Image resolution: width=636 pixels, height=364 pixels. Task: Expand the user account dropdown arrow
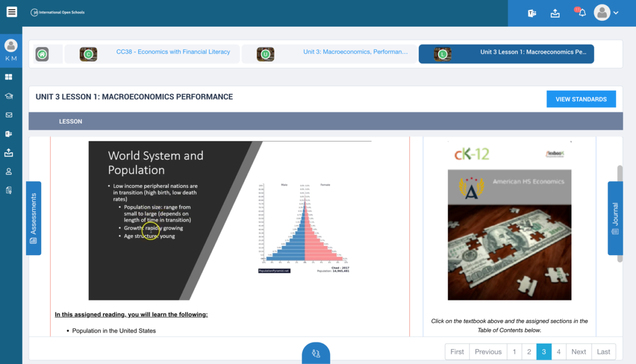pyautogui.click(x=616, y=13)
